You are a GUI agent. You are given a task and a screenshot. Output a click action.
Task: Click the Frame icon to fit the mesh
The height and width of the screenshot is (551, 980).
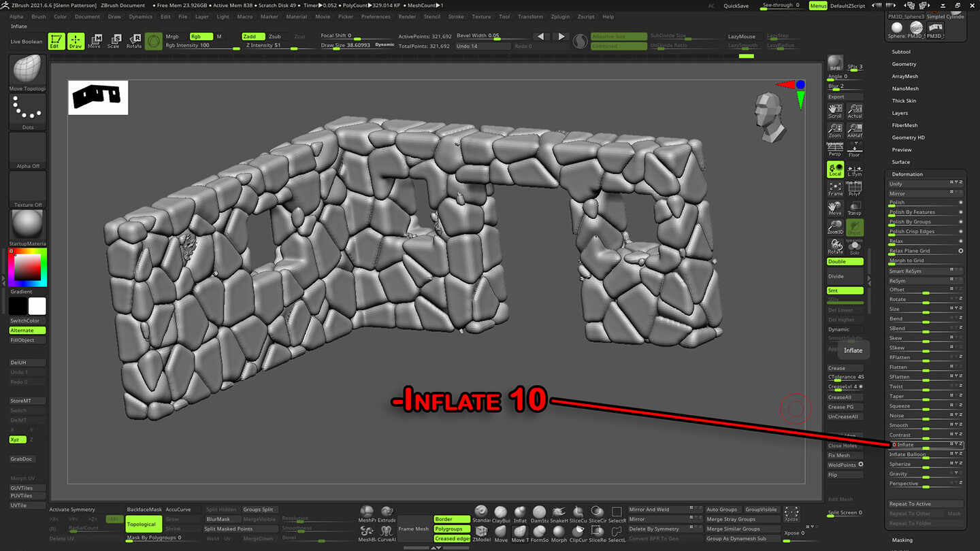[x=834, y=188]
